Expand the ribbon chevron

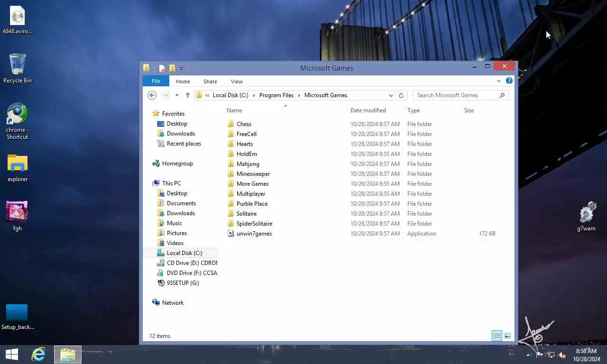point(499,81)
